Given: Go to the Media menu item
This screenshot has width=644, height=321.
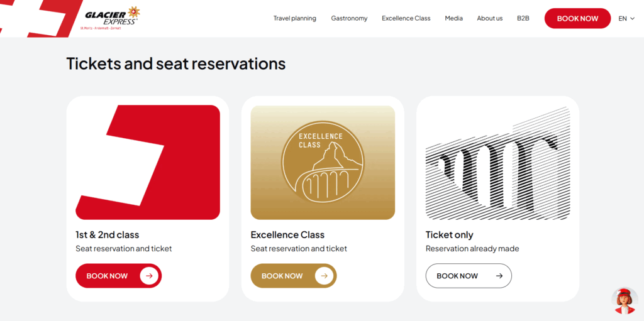Looking at the screenshot, I should point(453,18).
